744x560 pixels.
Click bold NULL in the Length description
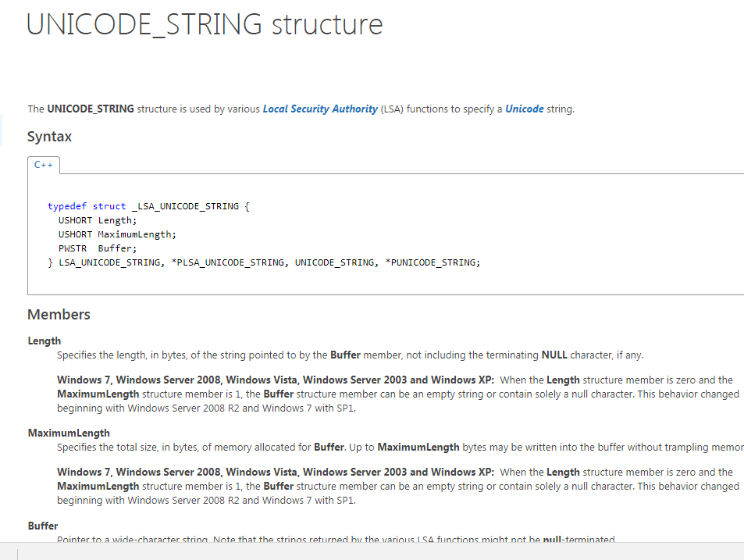(554, 355)
